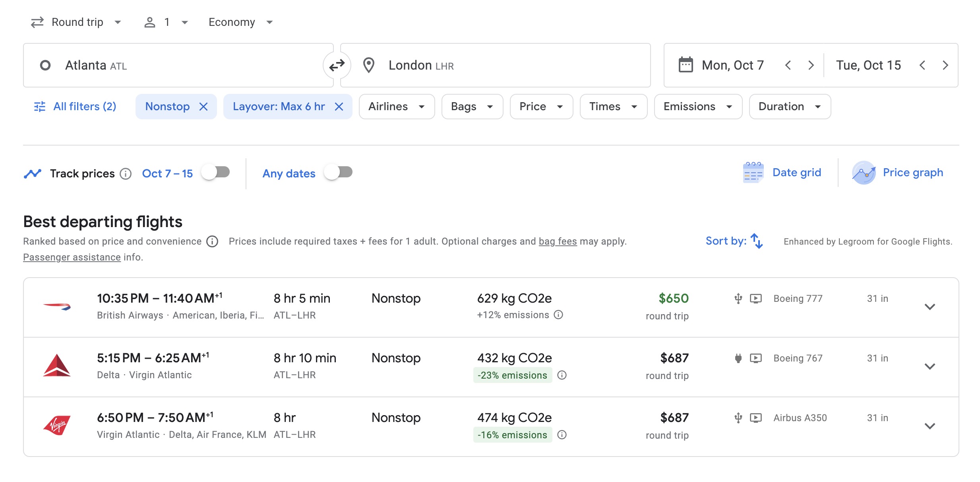Advance departure date to next day
The height and width of the screenshot is (482, 980).
point(811,65)
